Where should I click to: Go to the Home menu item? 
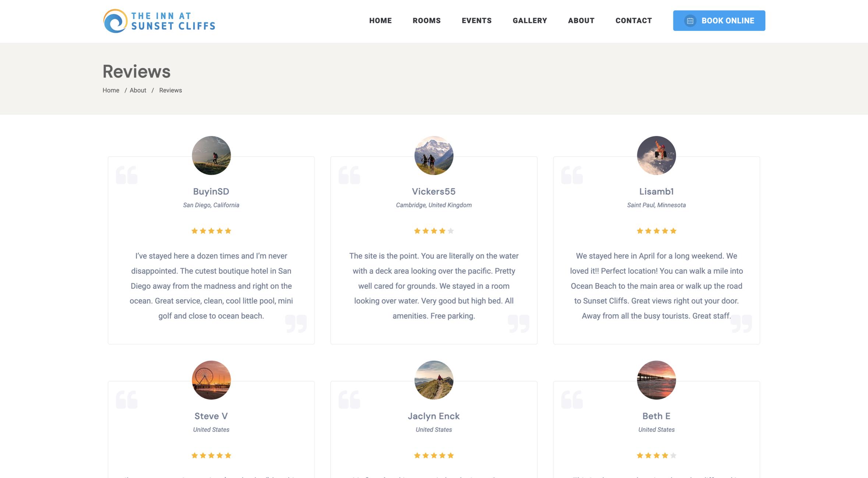tap(380, 21)
